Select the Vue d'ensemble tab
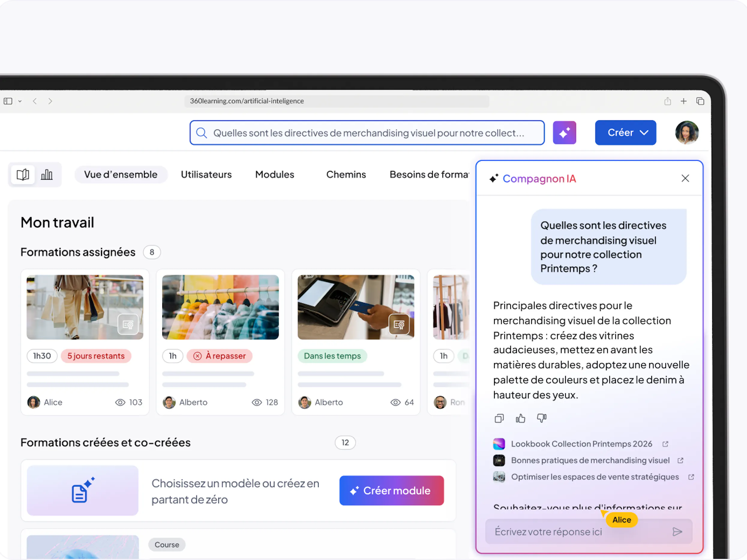This screenshot has width=747, height=560. [x=121, y=175]
